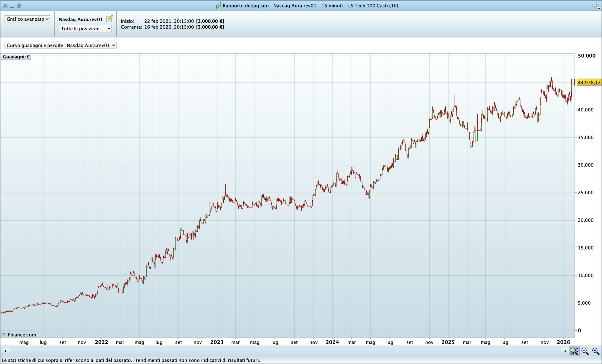Click the IT-Finance.com link

pos(19,335)
